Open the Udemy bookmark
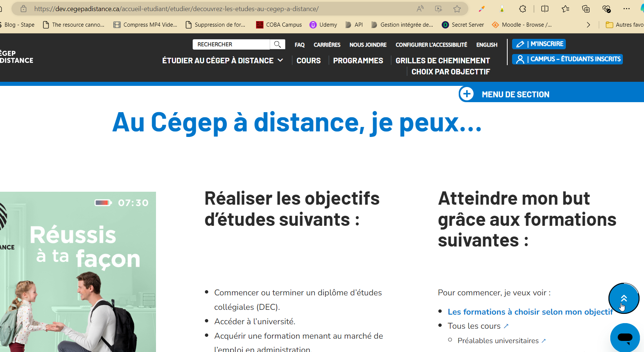 click(323, 25)
